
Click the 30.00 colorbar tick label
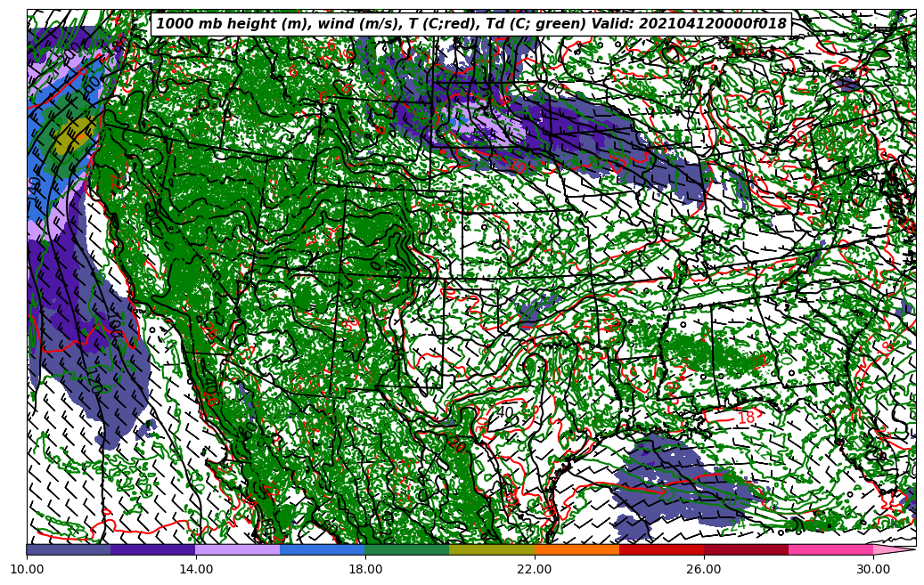click(873, 568)
